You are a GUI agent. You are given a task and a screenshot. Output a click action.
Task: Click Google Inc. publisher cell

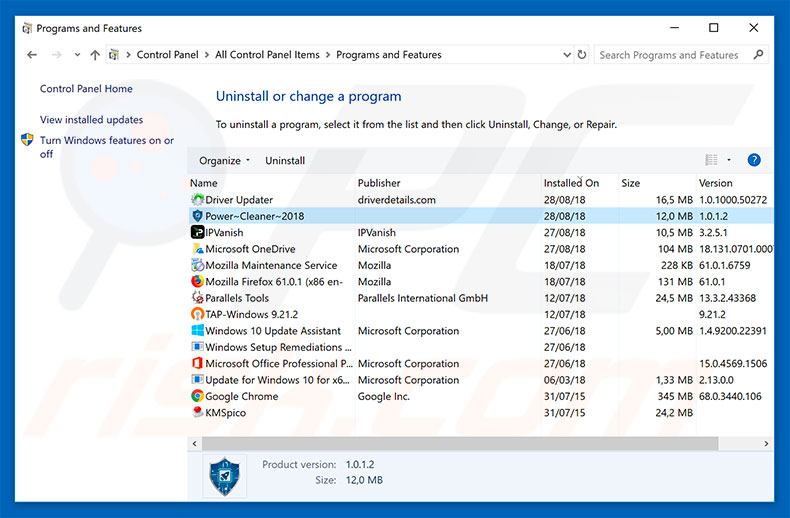tap(384, 396)
